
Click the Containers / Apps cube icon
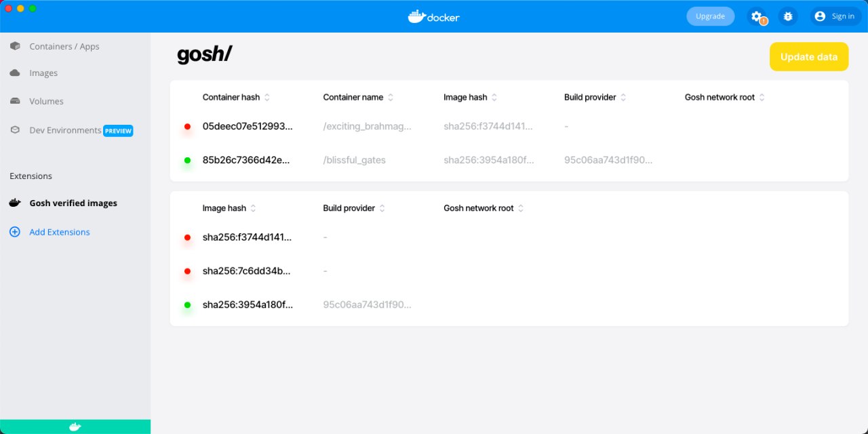[15, 46]
